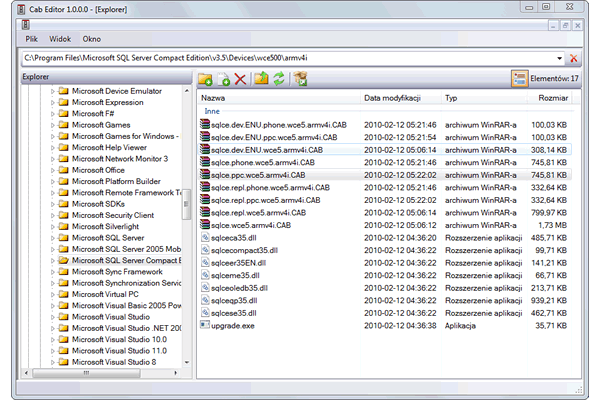Toggle the details view icon beside Elementów

pos(520,78)
